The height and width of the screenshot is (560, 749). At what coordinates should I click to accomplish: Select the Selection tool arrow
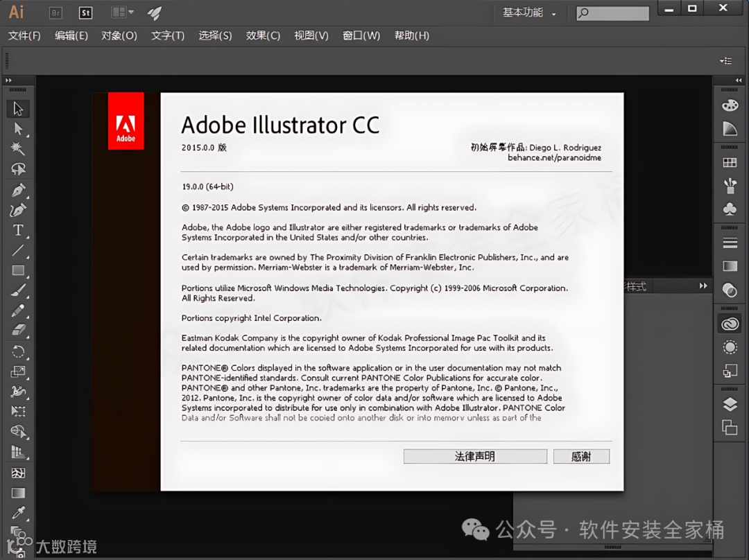point(18,109)
